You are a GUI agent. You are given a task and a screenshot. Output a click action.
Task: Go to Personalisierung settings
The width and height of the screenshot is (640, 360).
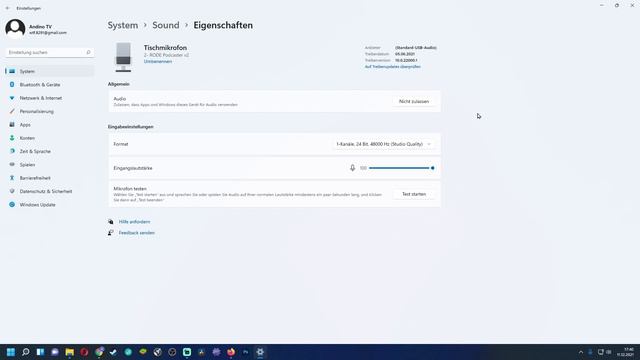click(x=49, y=111)
